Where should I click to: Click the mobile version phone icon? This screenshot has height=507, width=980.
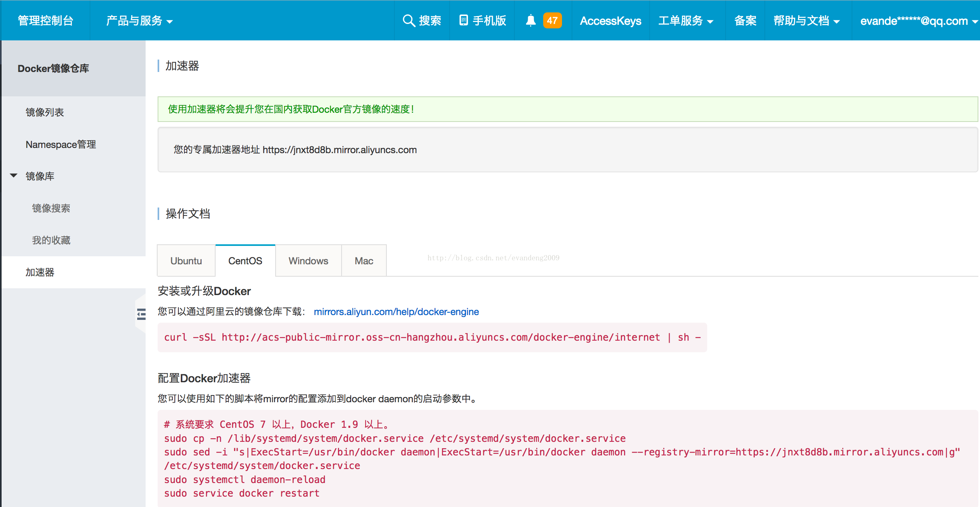coord(463,20)
